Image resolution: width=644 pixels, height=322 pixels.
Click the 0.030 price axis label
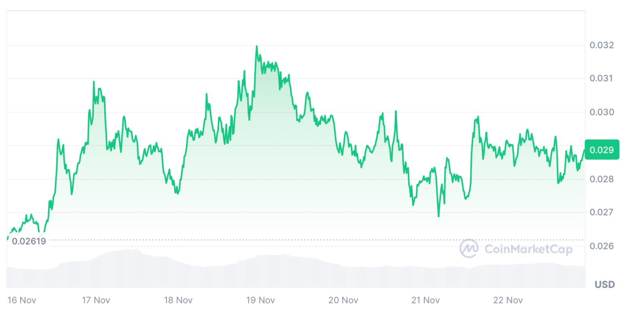coord(602,112)
